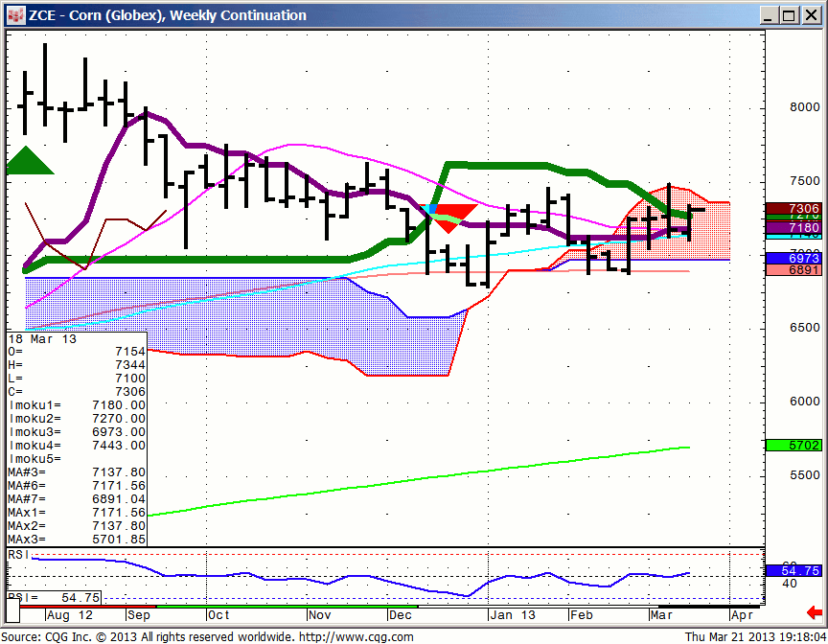The height and width of the screenshot is (644, 828).
Task: Click the 6500 price axis label
Action: click(x=805, y=328)
